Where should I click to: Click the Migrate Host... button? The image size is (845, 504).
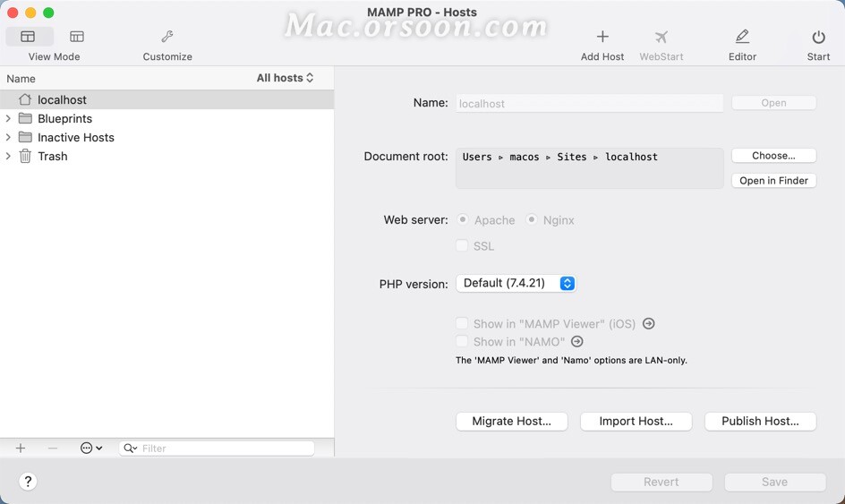tap(512, 421)
